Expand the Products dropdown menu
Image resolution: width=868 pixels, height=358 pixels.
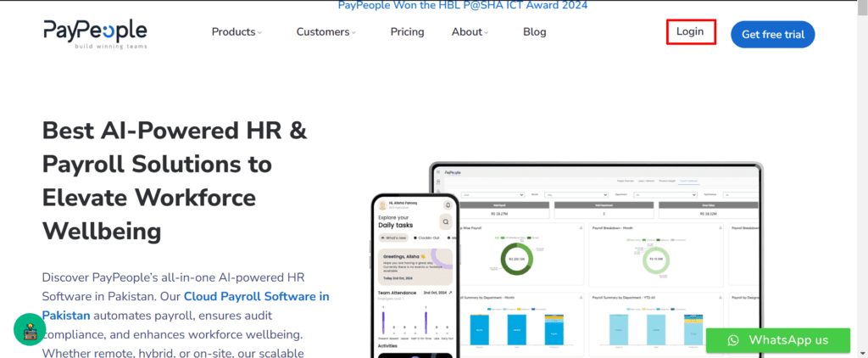(x=236, y=32)
